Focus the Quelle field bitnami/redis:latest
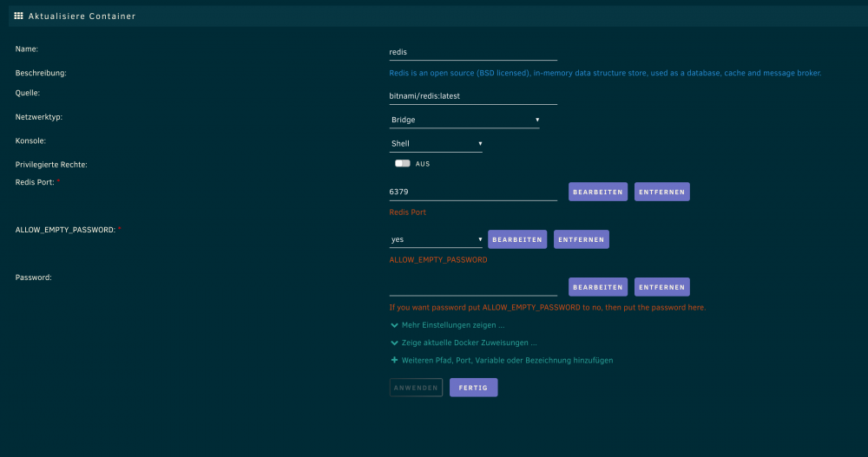Screen dimensions: 868x457 (473, 96)
